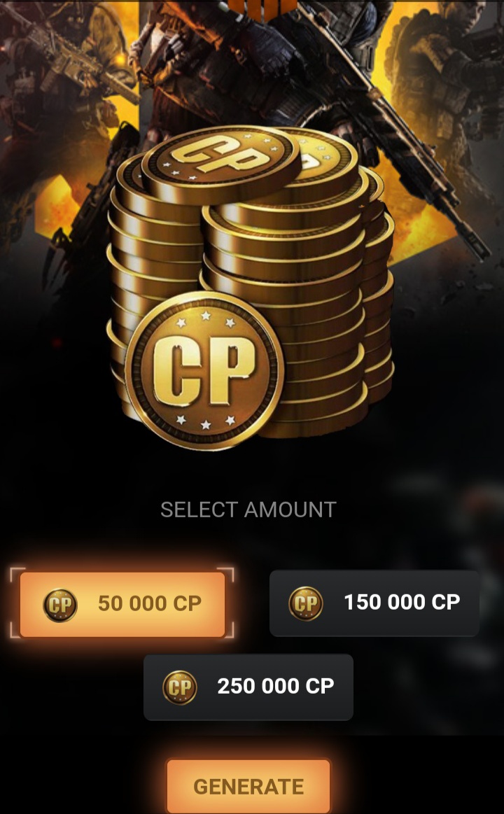Image resolution: width=504 pixels, height=814 pixels.
Task: Select the 50 000 CP amount option
Action: (x=122, y=604)
